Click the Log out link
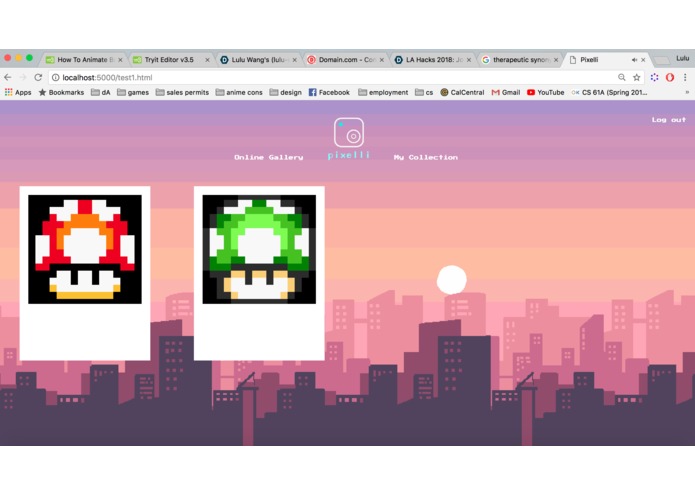 point(668,120)
